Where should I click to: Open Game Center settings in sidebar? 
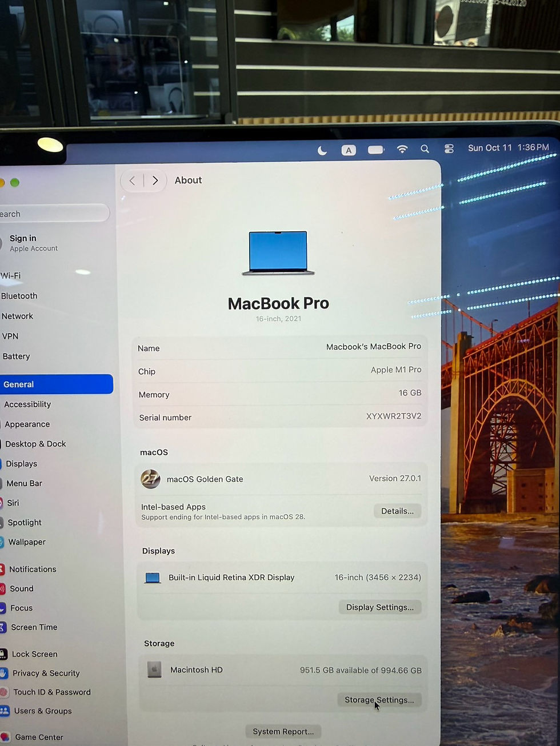coord(39,737)
